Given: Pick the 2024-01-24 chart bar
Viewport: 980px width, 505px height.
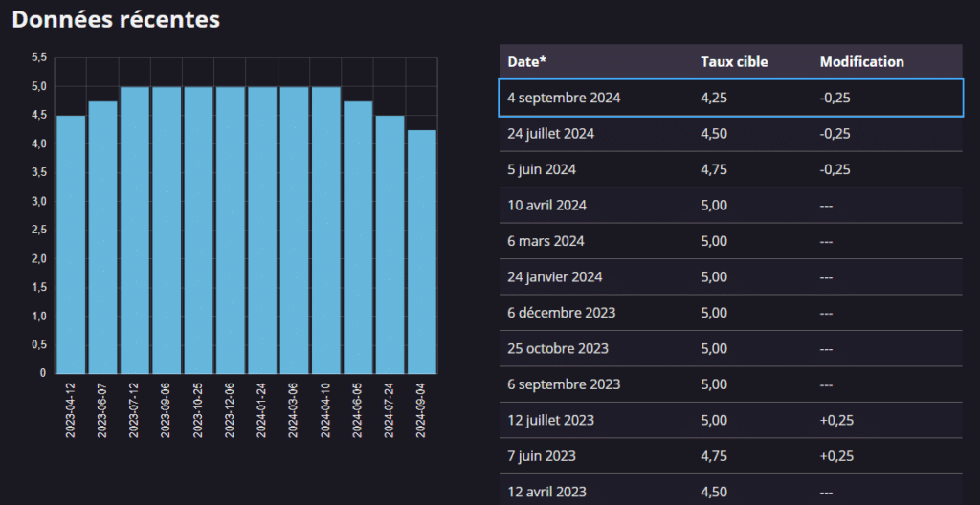Looking at the screenshot, I should [262, 230].
